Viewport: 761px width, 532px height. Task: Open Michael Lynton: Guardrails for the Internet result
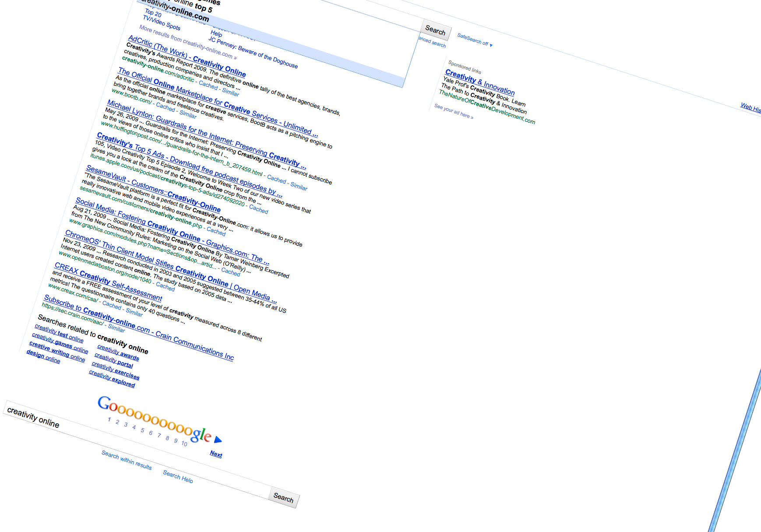click(x=206, y=134)
